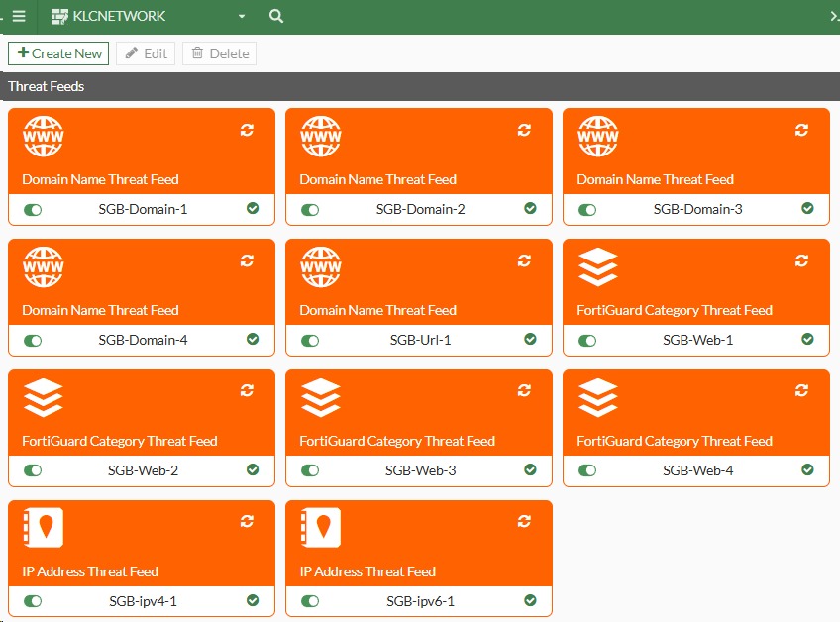Open the search magnifier in header
840x622 pixels.
point(276,16)
